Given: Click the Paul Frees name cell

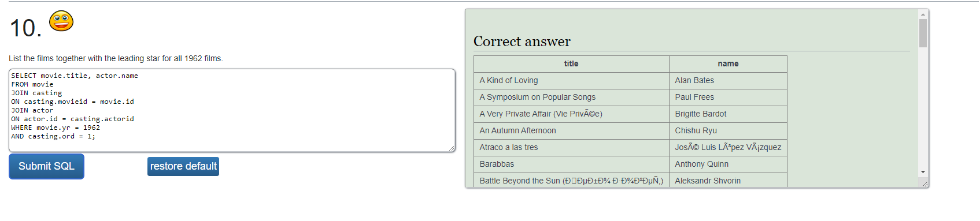Looking at the screenshot, I should pos(728,98).
